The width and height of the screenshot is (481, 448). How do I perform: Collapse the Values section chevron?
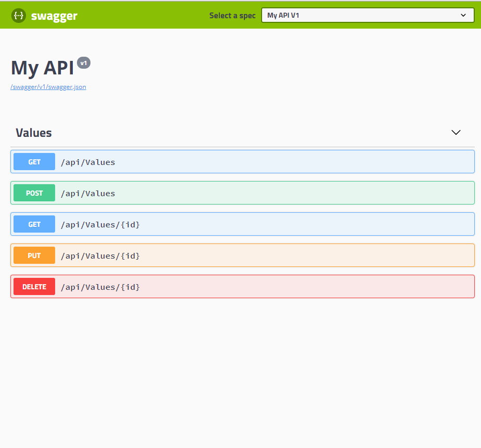(x=456, y=132)
